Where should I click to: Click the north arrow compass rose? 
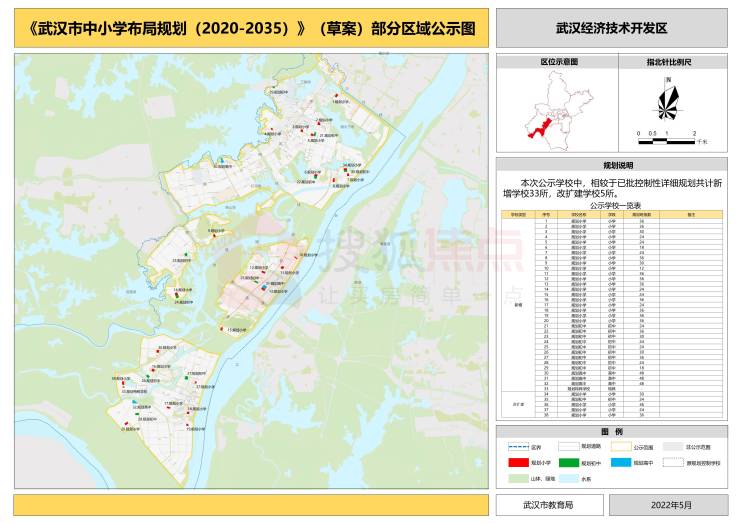[x=667, y=101]
